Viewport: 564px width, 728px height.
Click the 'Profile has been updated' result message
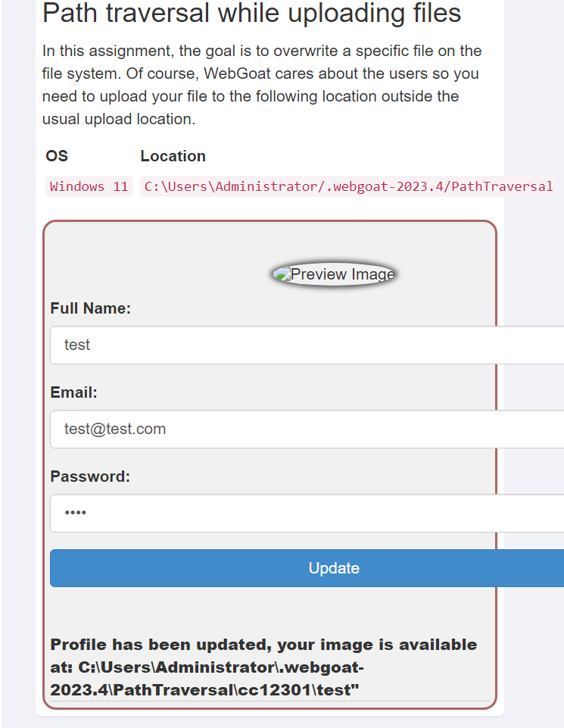263,667
